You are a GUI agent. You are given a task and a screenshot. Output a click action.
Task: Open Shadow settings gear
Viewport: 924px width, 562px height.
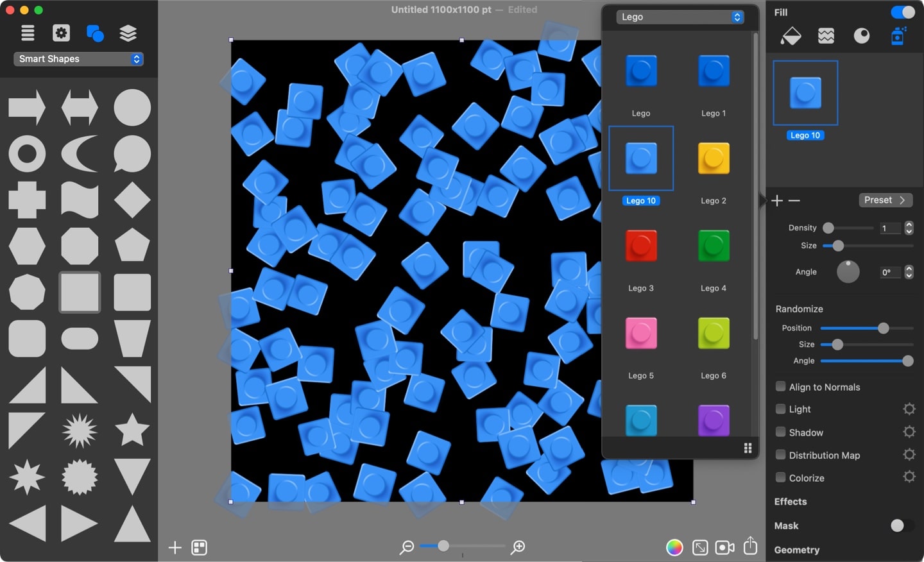(909, 432)
